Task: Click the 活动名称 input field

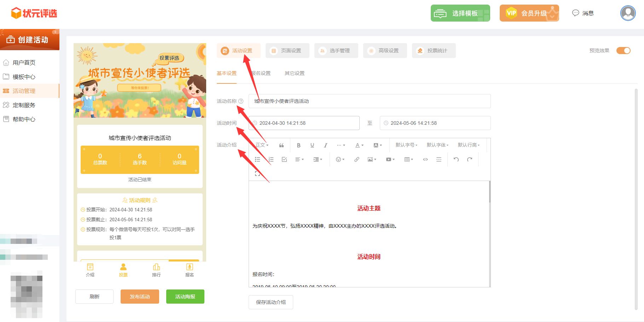Action: point(369,101)
